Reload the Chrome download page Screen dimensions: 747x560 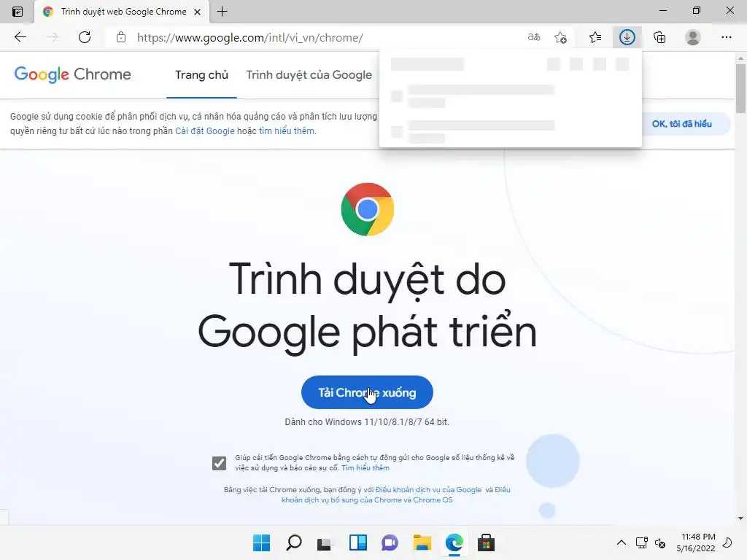[85, 37]
